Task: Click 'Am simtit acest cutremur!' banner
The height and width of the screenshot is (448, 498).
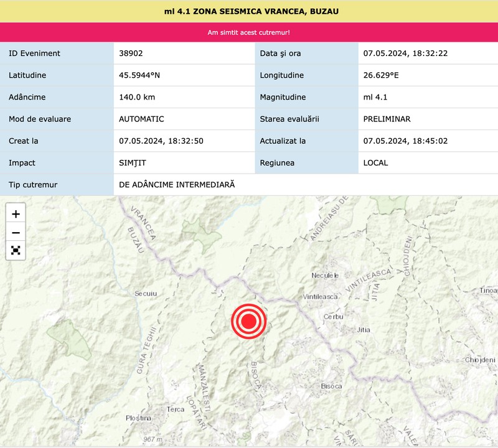Action: click(248, 32)
